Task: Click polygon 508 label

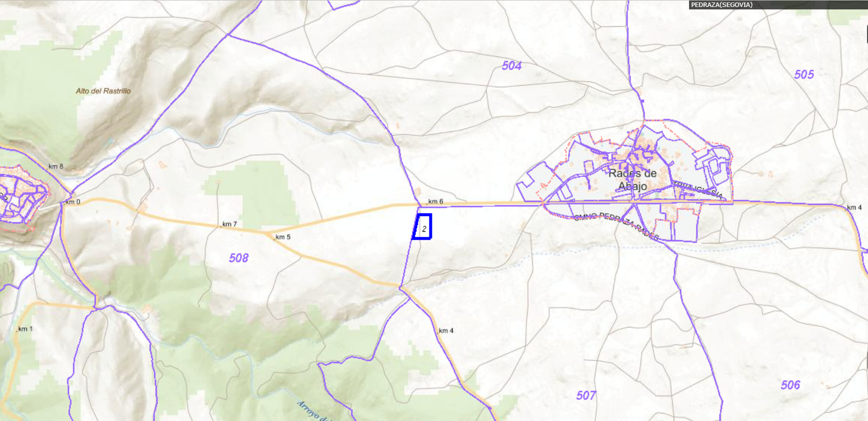Action: click(x=238, y=258)
